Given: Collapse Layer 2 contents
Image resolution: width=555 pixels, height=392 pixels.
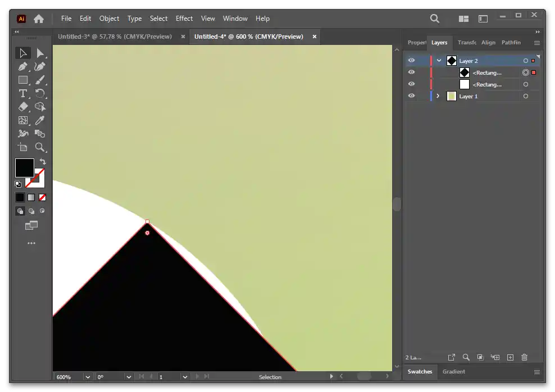Looking at the screenshot, I should tap(439, 61).
